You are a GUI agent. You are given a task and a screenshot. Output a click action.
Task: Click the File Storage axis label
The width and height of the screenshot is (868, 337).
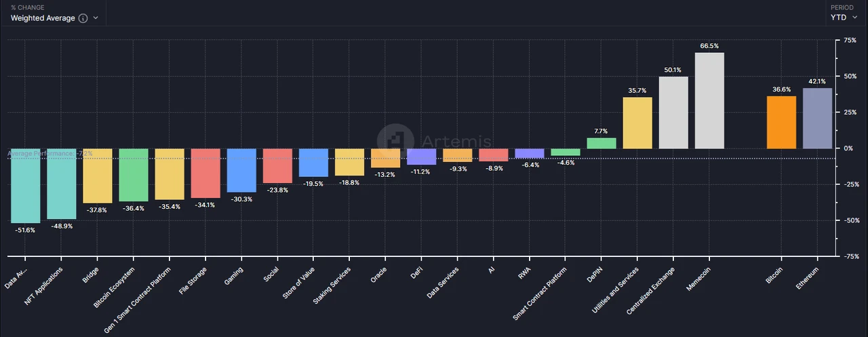pos(194,280)
